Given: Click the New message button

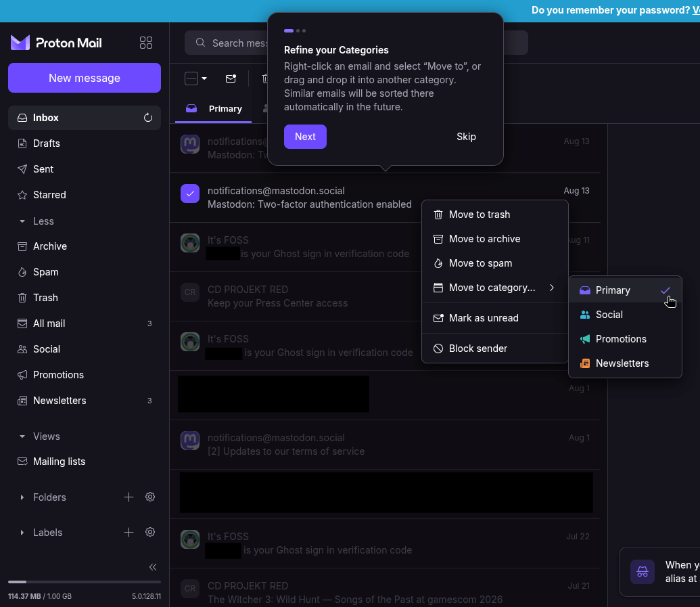Looking at the screenshot, I should click(x=85, y=78).
